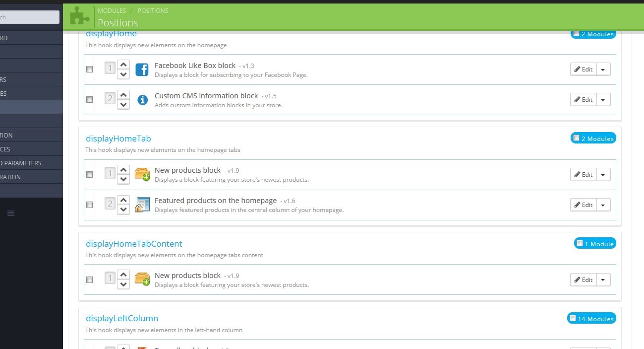Check New products block checkbox in displayHomeTab

89,175
